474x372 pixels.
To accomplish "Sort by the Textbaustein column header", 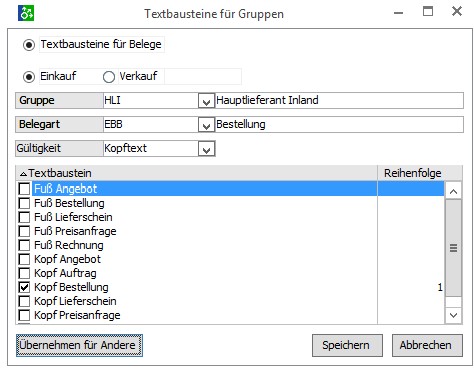I will (196, 173).
